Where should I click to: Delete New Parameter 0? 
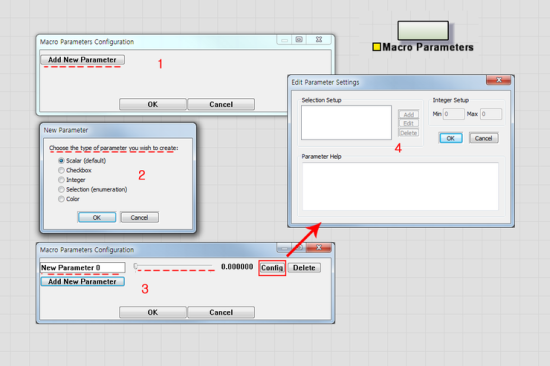(304, 268)
